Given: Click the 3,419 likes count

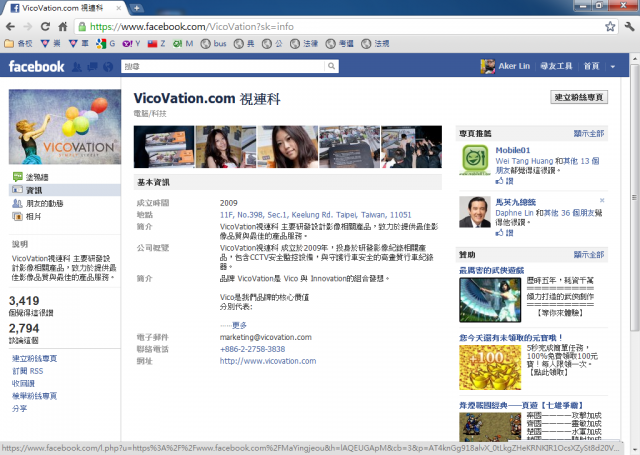Looking at the screenshot, I should tap(24, 301).
